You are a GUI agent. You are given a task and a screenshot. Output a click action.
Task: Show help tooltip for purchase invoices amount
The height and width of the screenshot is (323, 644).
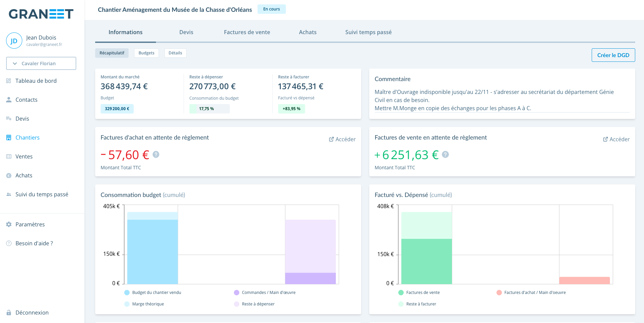(156, 154)
